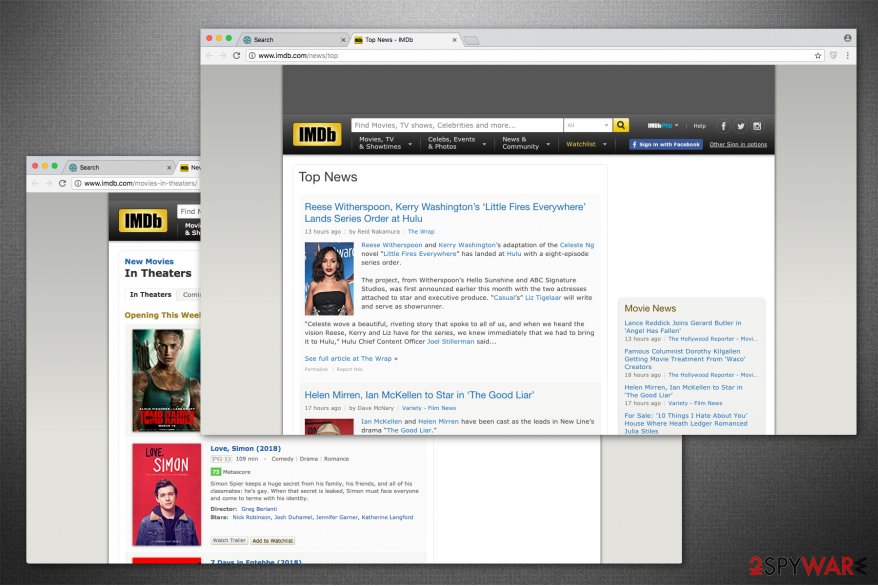This screenshot has width=878, height=586.
Task: Open IMDb's Twitter page icon
Action: tap(740, 126)
